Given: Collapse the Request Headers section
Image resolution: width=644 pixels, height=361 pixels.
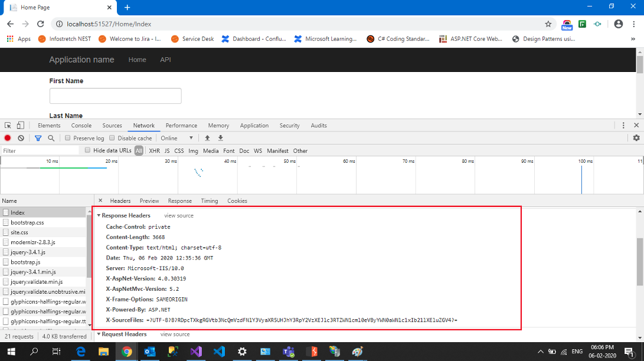Looking at the screenshot, I should pyautogui.click(x=99, y=334).
